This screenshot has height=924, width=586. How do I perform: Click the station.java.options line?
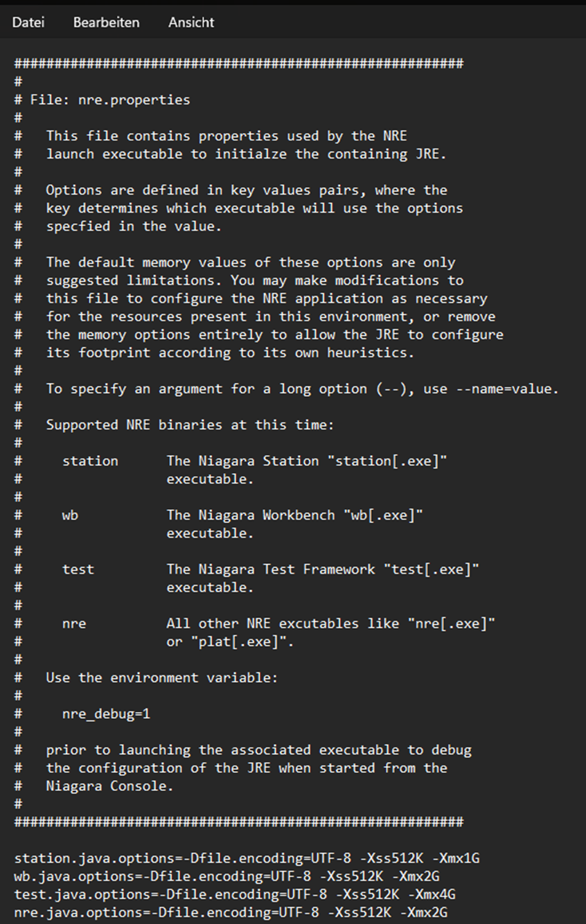[247, 858]
